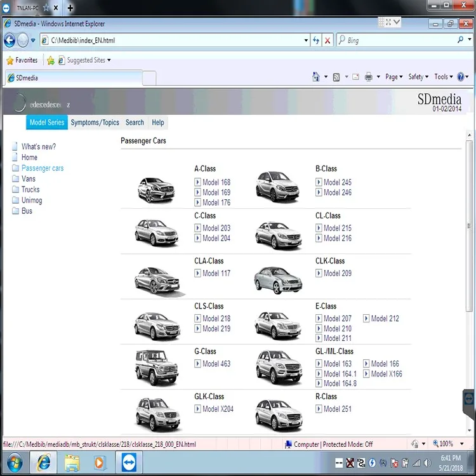
Task: Select Unimog in the sidebar
Action: (32, 201)
